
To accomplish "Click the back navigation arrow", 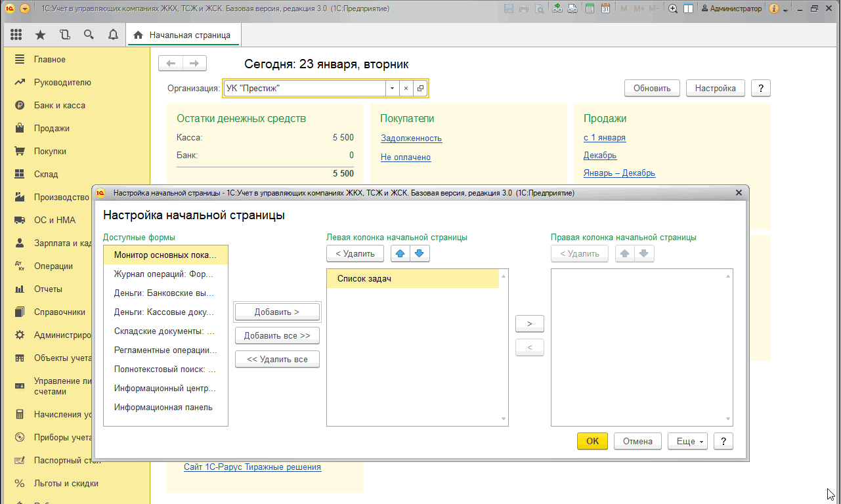I will (171, 63).
